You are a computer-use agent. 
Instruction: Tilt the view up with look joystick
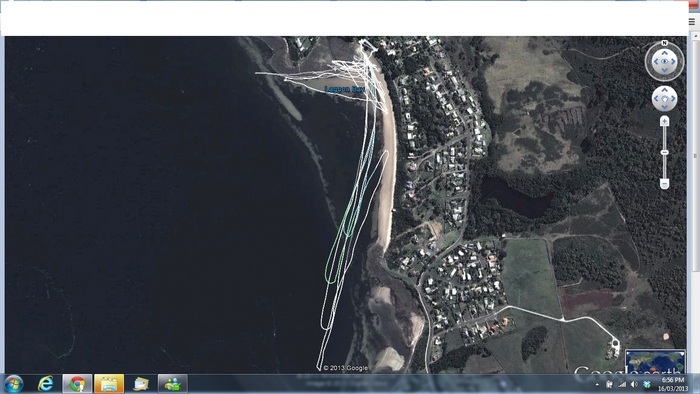tap(664, 53)
